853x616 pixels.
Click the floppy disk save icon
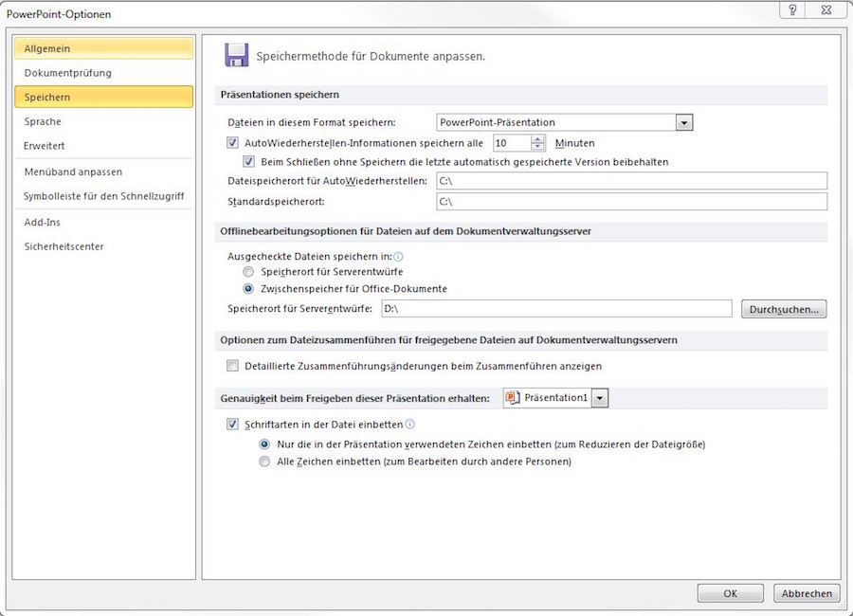tap(237, 55)
